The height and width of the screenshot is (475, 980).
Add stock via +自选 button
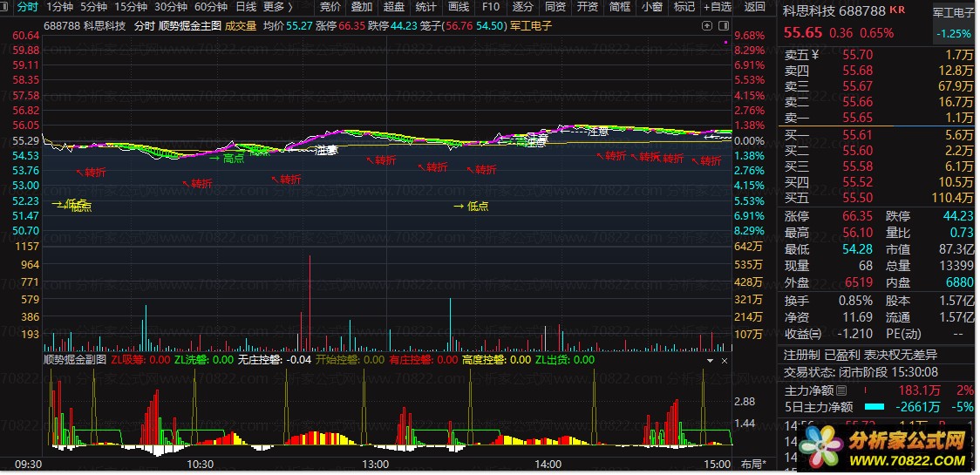717,7
